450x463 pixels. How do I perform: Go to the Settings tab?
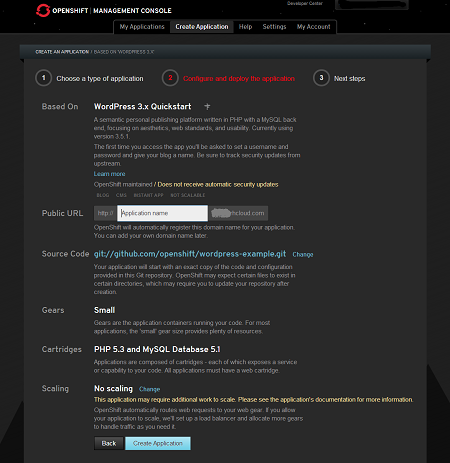point(274,27)
